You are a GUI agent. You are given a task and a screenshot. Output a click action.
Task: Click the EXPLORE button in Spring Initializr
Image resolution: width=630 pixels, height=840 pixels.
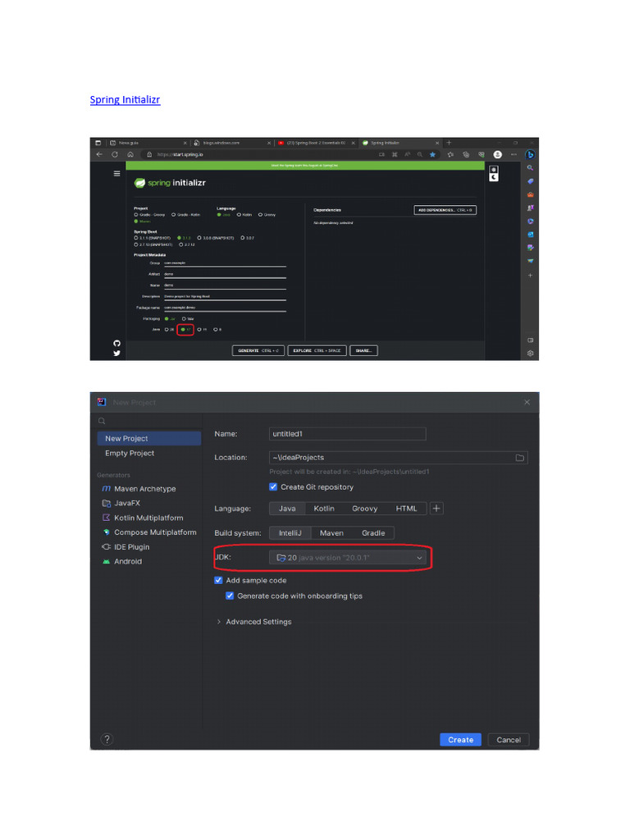[317, 350]
